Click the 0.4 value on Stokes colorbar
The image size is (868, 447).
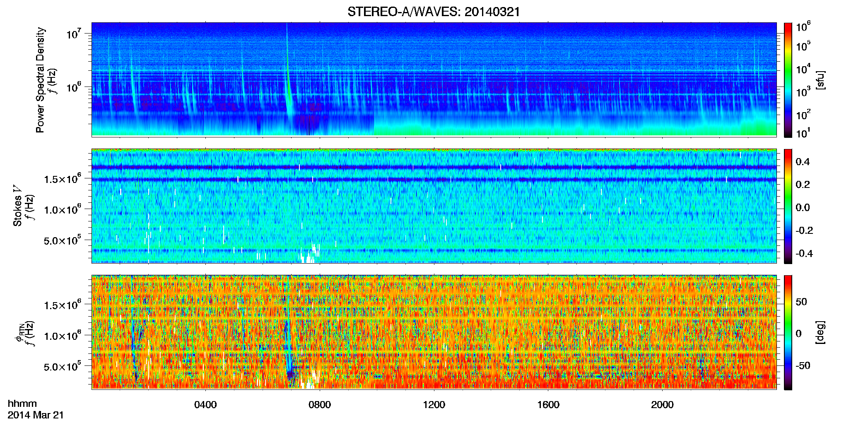pos(803,162)
